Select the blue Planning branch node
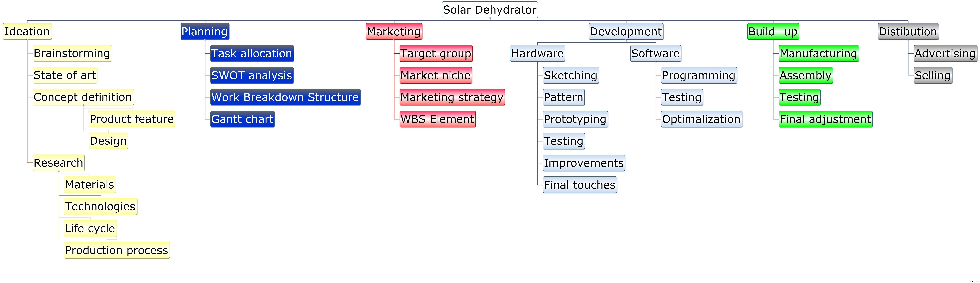Screen dimensions: 980x283 tap(205, 32)
